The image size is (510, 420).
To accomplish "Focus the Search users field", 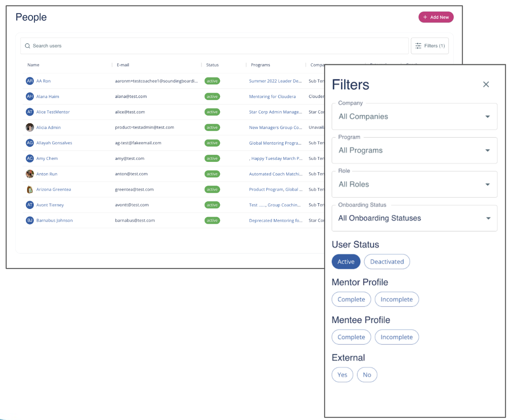I will (x=215, y=46).
